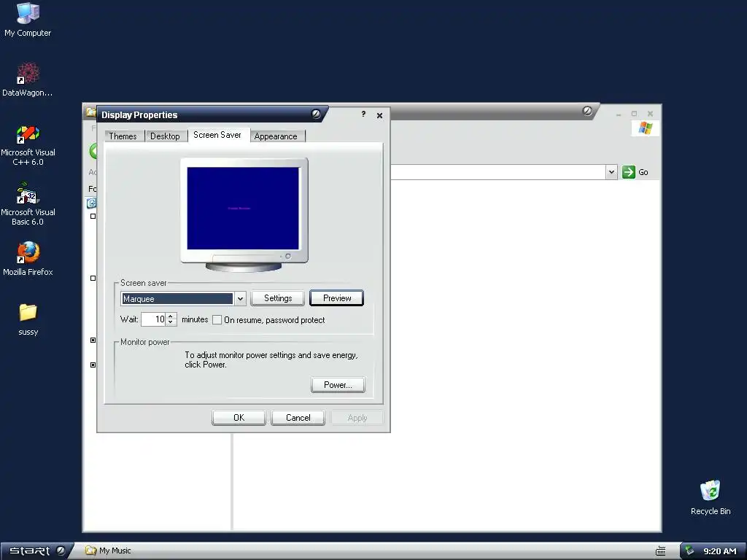Click the address bar in My Music window
747x560 pixels.
click(x=498, y=172)
